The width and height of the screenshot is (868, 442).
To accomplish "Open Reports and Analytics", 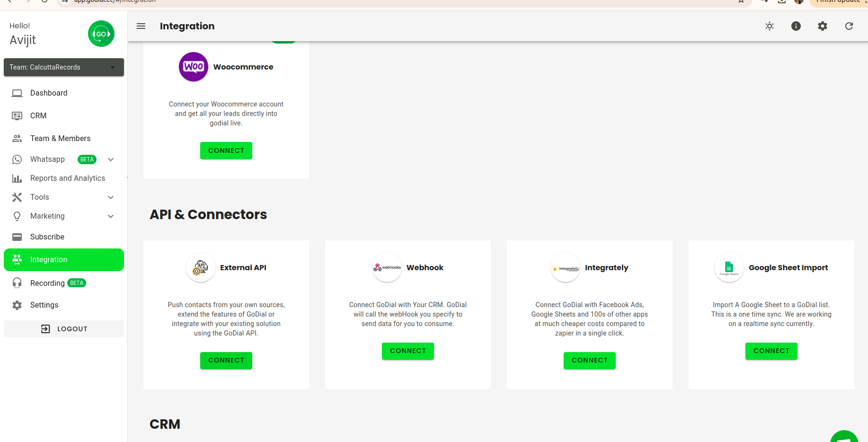I will (64, 178).
